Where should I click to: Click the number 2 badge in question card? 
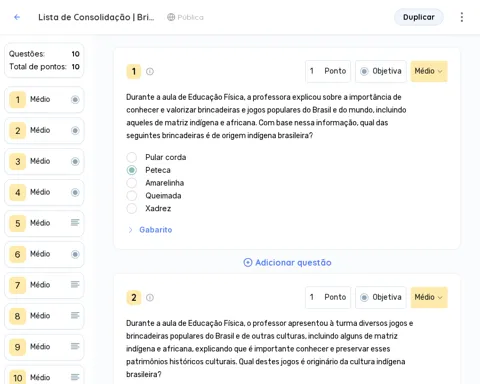pos(134,297)
